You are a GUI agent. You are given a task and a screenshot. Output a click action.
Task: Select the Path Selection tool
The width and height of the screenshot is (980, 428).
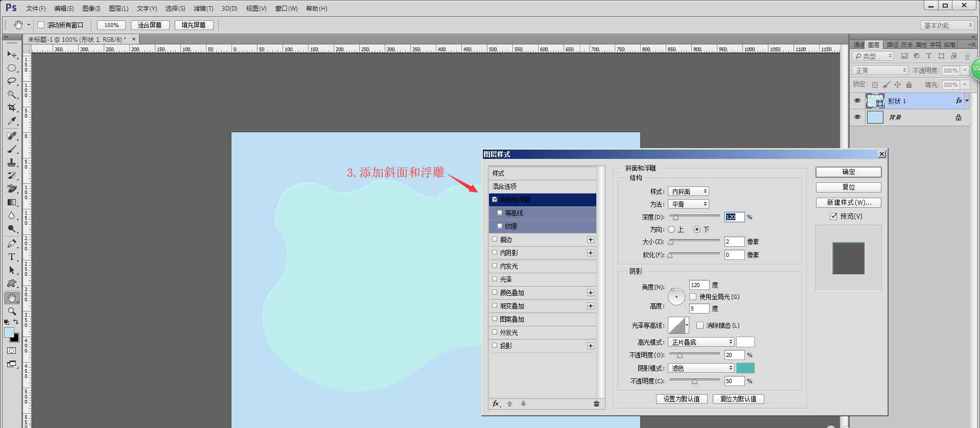click(x=12, y=270)
